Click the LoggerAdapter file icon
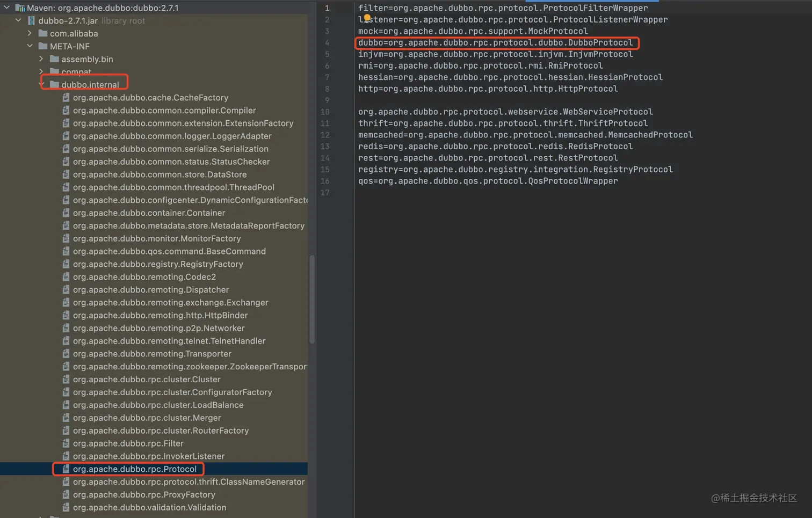The height and width of the screenshot is (518, 812). pyautogui.click(x=66, y=136)
